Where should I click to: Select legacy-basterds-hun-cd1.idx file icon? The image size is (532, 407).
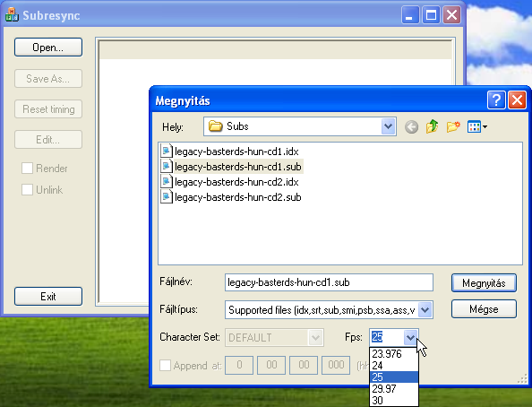pos(167,151)
